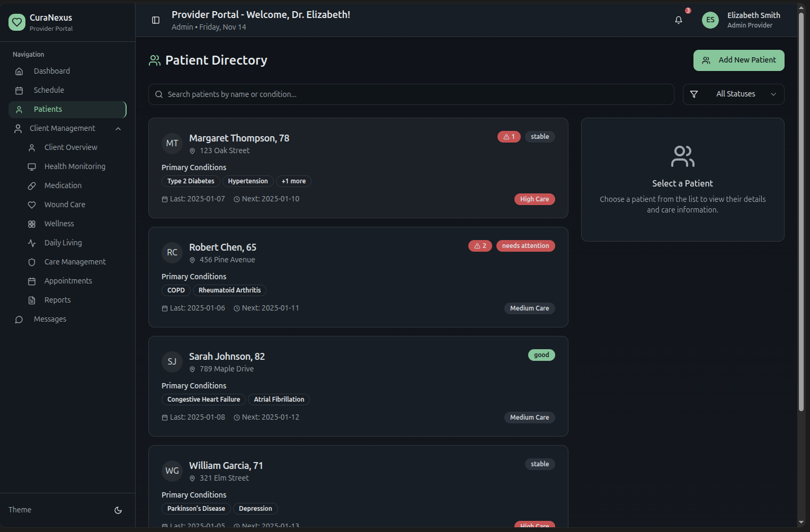Screen dimensions: 810x532
Task: Open the ES user avatar
Action: [710, 20]
